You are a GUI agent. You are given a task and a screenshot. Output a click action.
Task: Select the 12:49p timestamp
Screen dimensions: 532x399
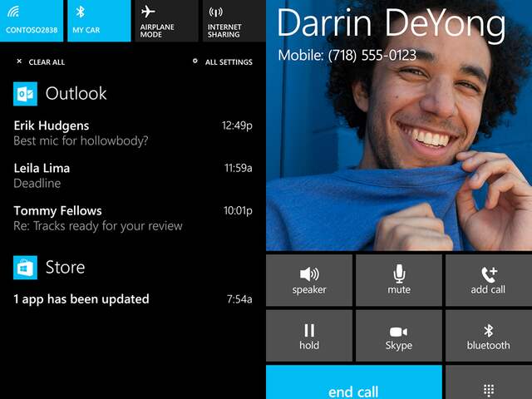(237, 126)
